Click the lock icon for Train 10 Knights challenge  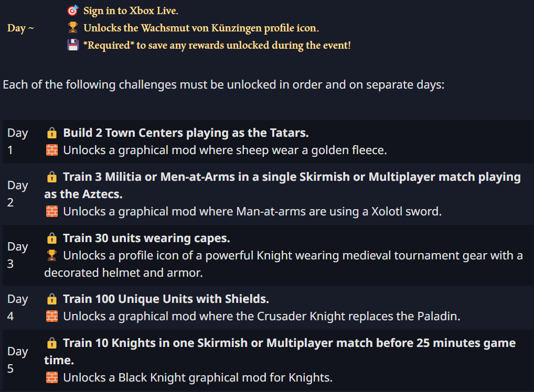(x=51, y=343)
